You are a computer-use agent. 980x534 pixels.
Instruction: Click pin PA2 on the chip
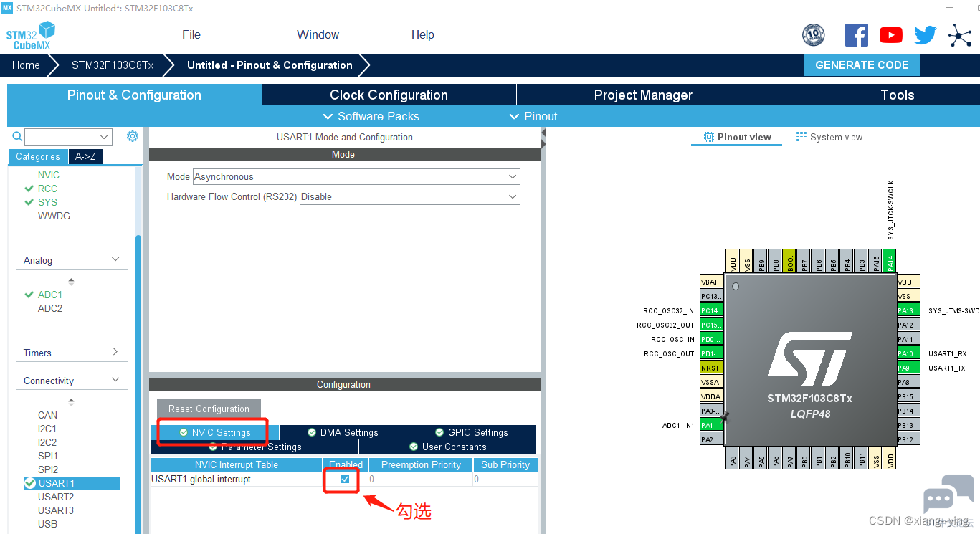click(712, 439)
